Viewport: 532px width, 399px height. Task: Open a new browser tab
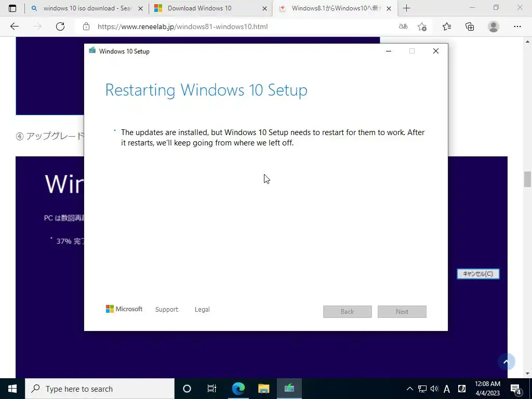406,8
